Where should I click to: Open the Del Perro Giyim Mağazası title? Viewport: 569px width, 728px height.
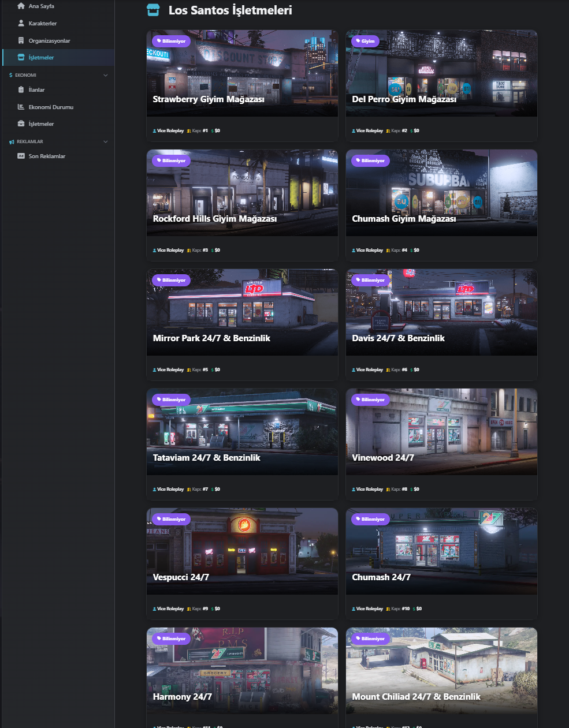404,99
